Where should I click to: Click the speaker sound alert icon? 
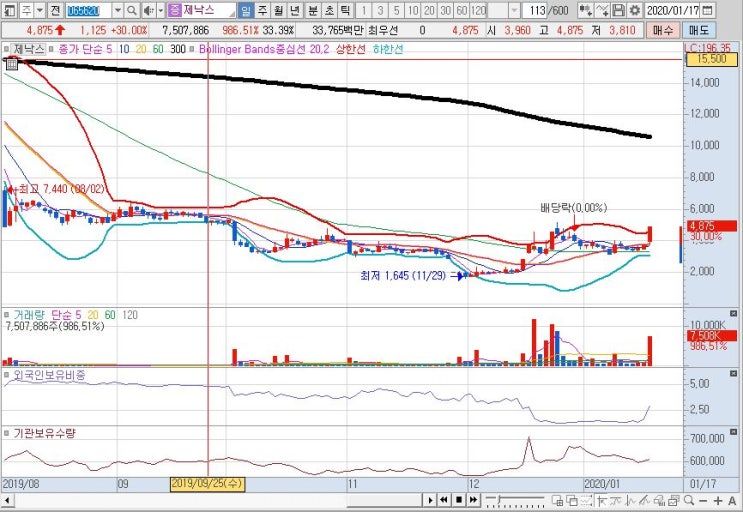click(149, 10)
